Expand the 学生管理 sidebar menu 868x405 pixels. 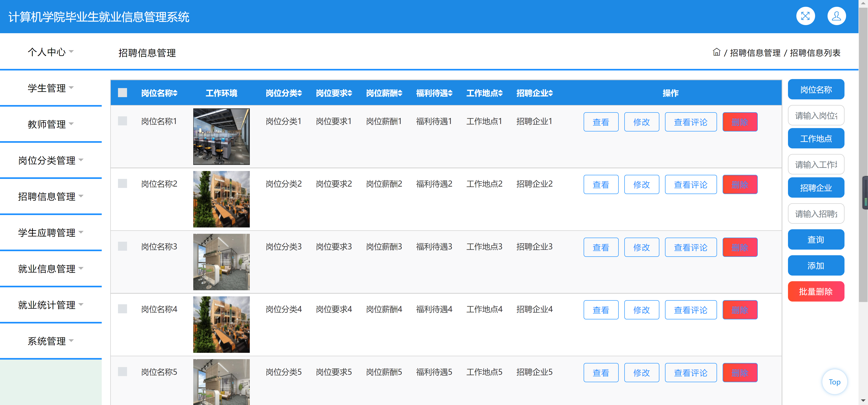point(51,88)
